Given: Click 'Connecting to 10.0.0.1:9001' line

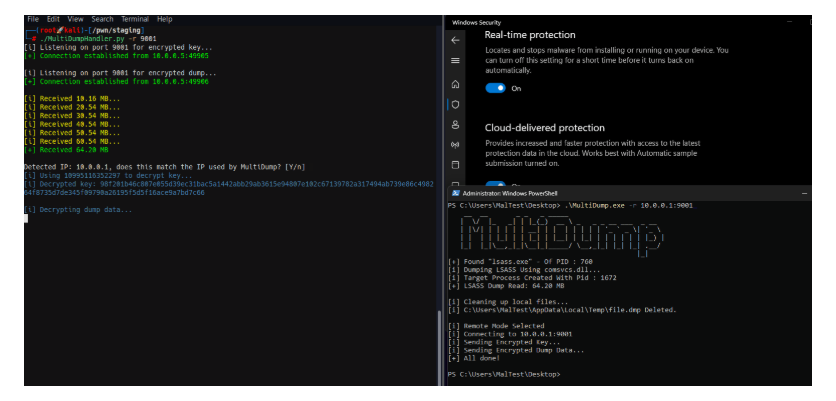Looking at the screenshot, I should (x=511, y=334).
